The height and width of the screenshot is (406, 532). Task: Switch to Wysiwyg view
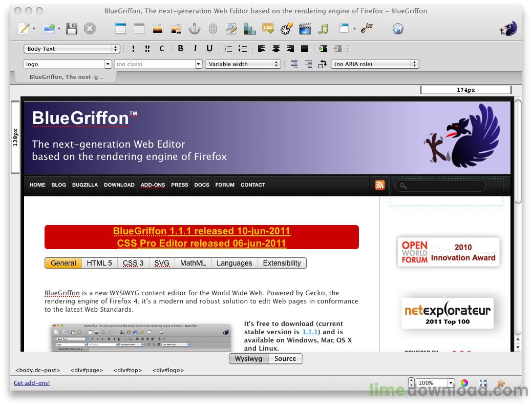[249, 358]
